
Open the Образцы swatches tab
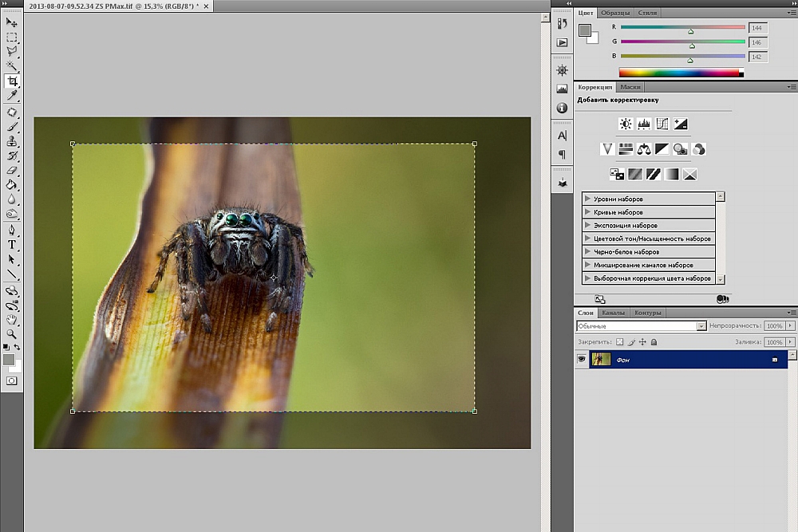(615, 13)
